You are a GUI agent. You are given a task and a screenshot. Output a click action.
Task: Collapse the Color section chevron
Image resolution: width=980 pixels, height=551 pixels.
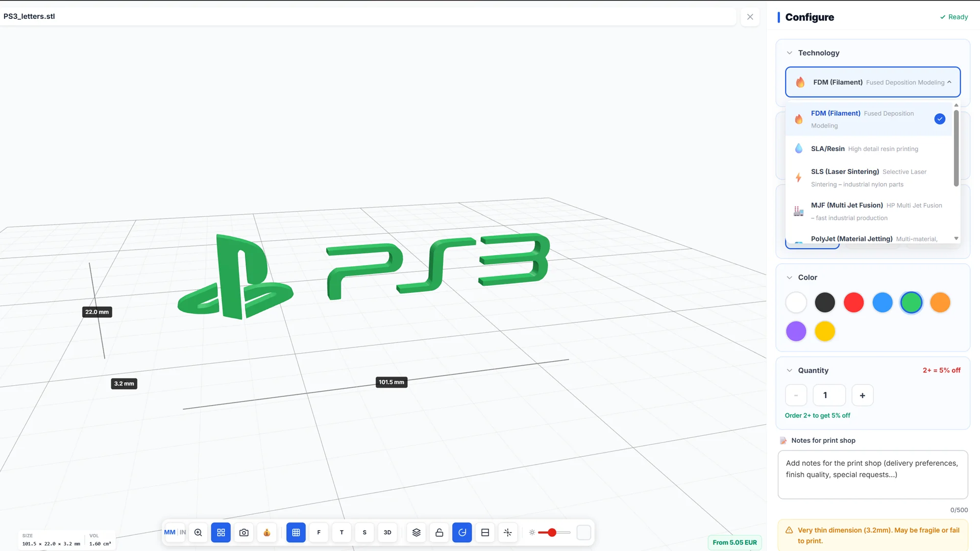(790, 277)
